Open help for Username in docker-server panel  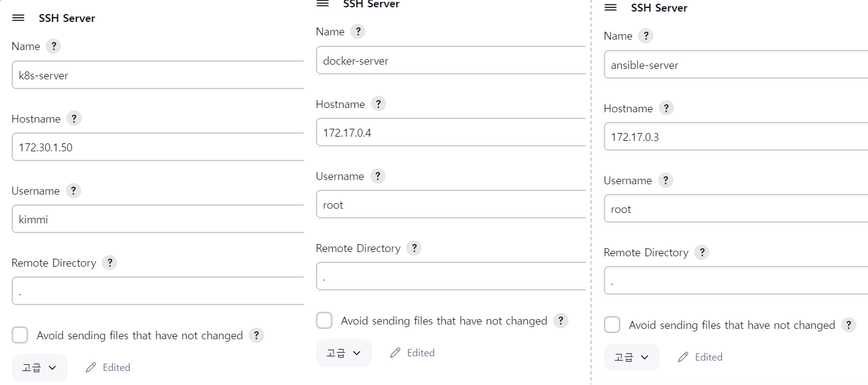pos(378,176)
